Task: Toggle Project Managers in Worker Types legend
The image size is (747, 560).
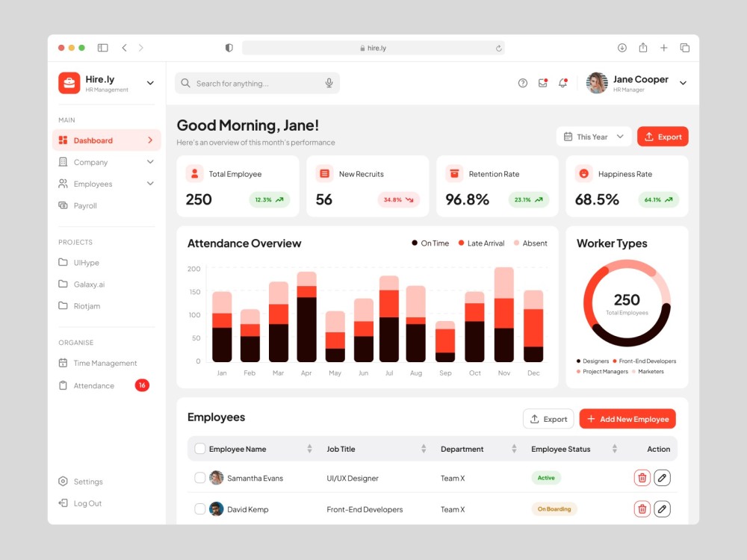Action: 602,371
